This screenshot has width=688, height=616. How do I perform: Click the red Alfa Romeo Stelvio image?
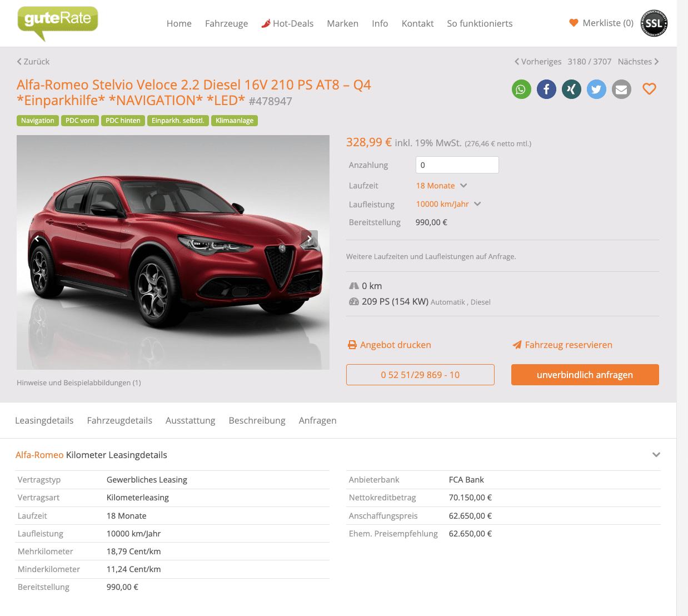tap(173, 252)
